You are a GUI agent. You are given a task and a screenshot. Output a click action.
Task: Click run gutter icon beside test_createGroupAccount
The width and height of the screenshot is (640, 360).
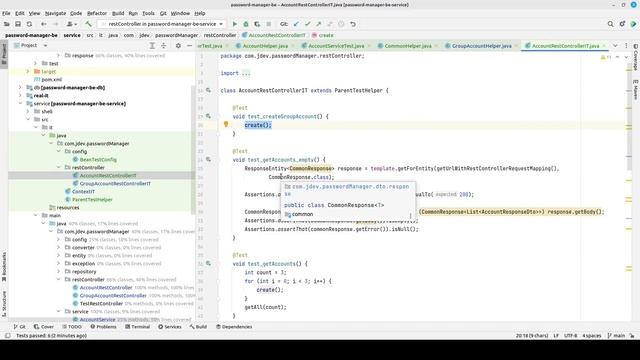pyautogui.click(x=208, y=116)
